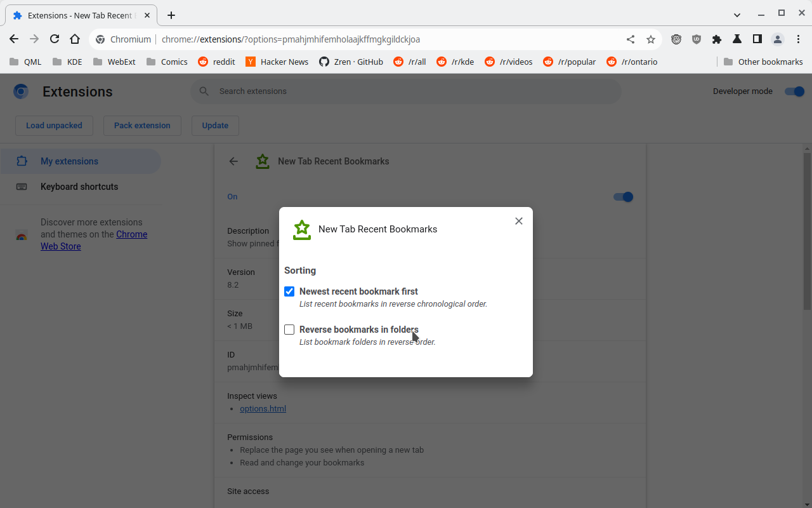Click the Extensions puzzle piece icon in toolbar
The width and height of the screenshot is (812, 508).
coord(716,39)
